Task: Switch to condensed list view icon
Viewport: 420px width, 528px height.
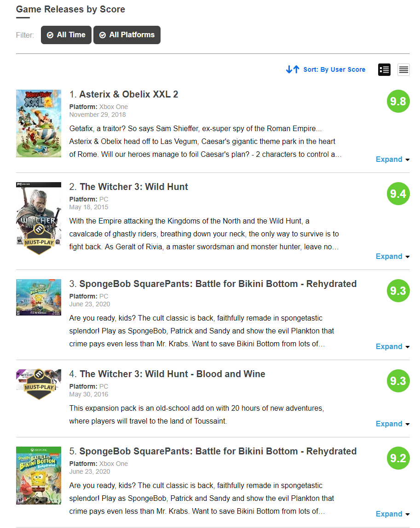Action: pyautogui.click(x=403, y=69)
